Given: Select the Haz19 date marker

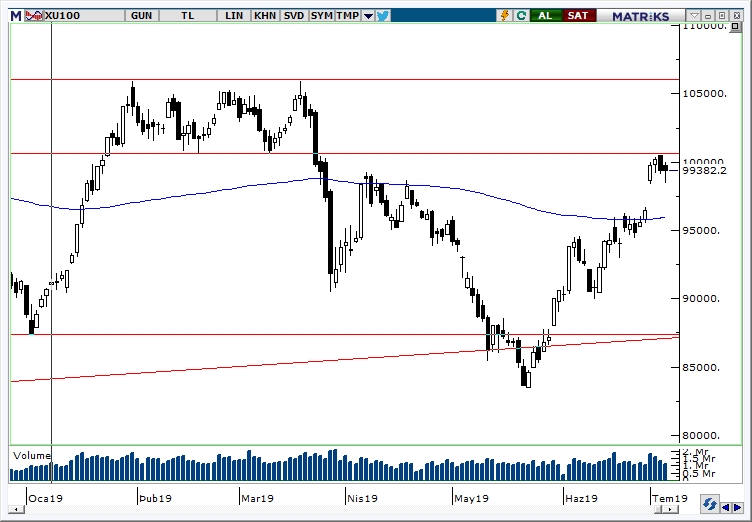Looking at the screenshot, I should [x=581, y=498].
